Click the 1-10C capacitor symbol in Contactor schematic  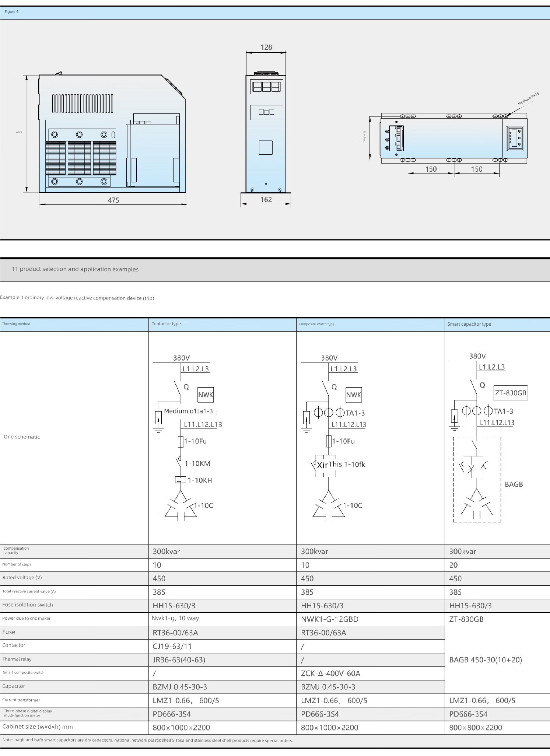point(181,507)
